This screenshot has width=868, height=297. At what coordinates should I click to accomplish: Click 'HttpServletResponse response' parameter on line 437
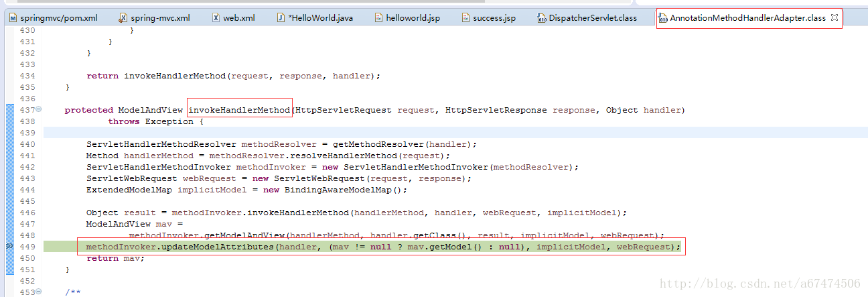pos(520,110)
